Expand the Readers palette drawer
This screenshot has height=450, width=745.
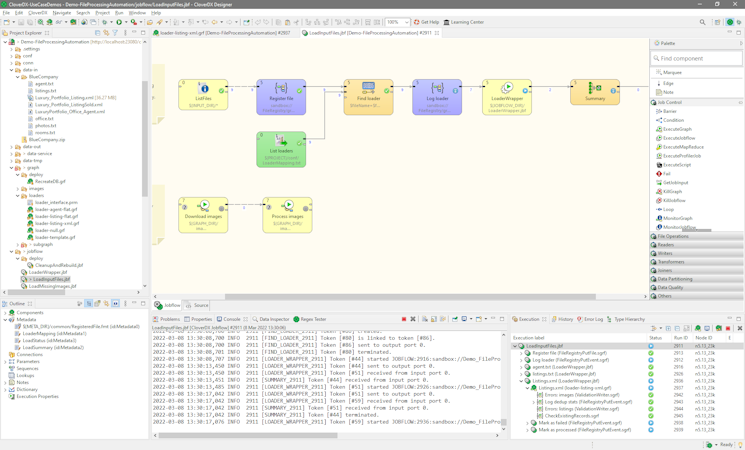[x=666, y=245]
